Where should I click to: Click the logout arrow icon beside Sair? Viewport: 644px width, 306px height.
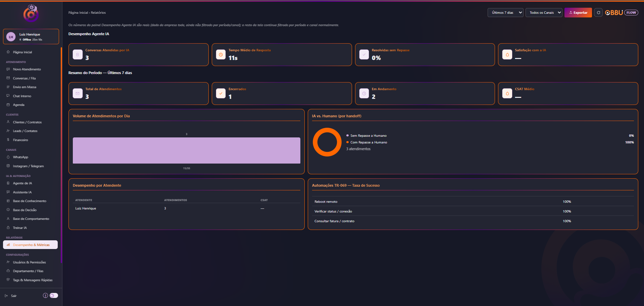coord(6,296)
